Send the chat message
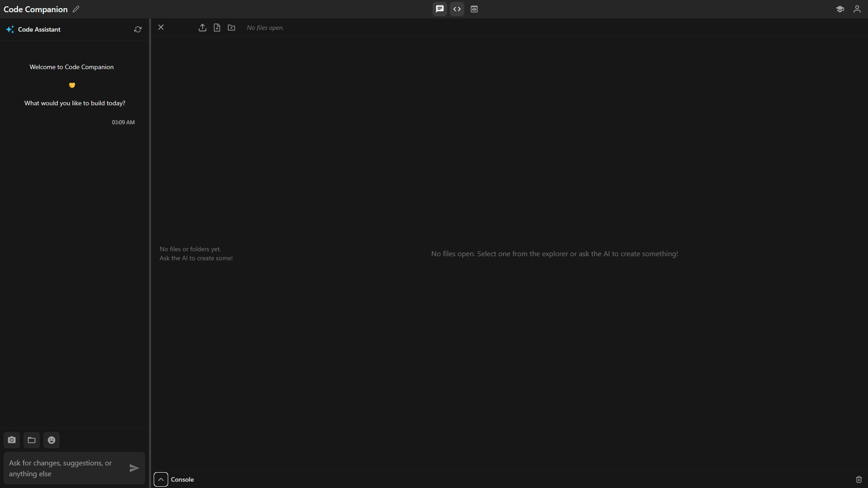 [x=133, y=469]
